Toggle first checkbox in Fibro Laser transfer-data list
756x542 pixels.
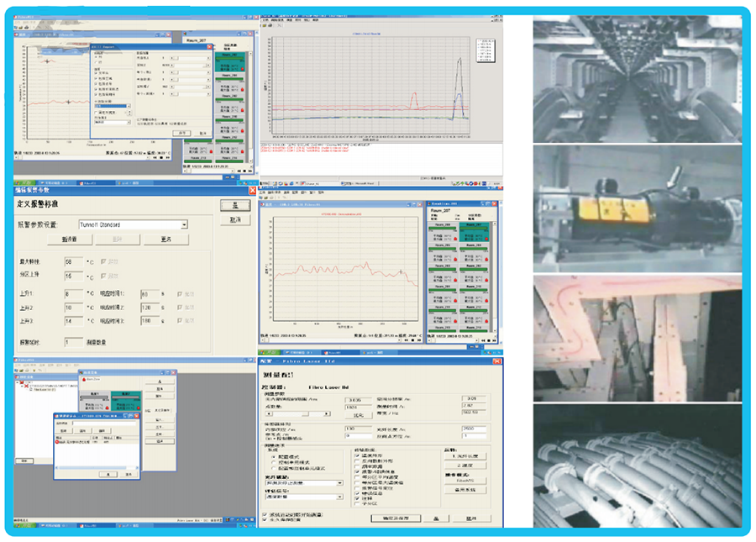pyautogui.click(x=357, y=455)
